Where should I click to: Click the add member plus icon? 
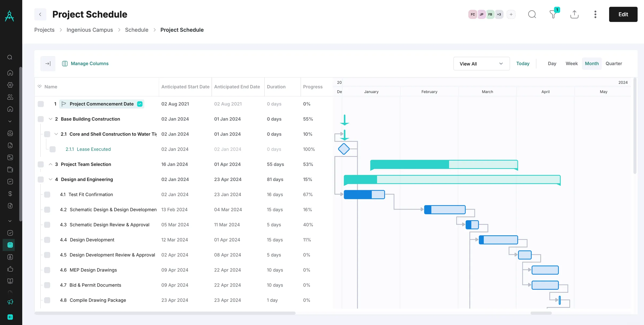coord(511,15)
